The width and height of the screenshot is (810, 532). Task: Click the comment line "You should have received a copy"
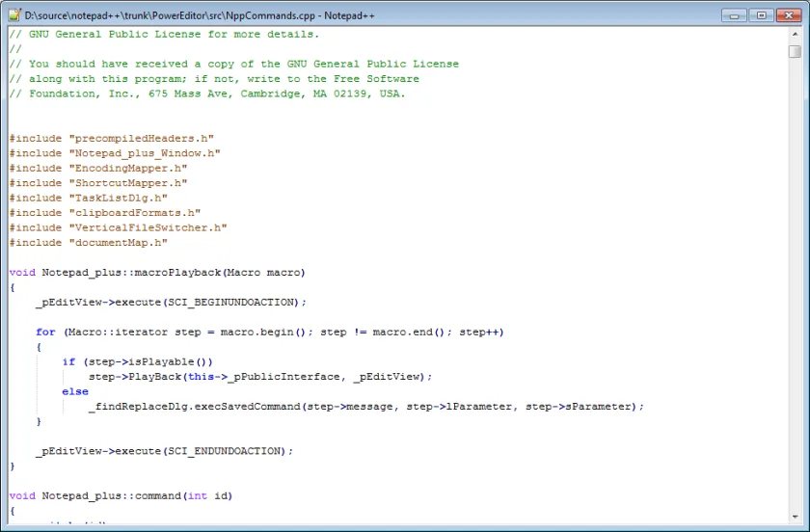click(x=234, y=64)
